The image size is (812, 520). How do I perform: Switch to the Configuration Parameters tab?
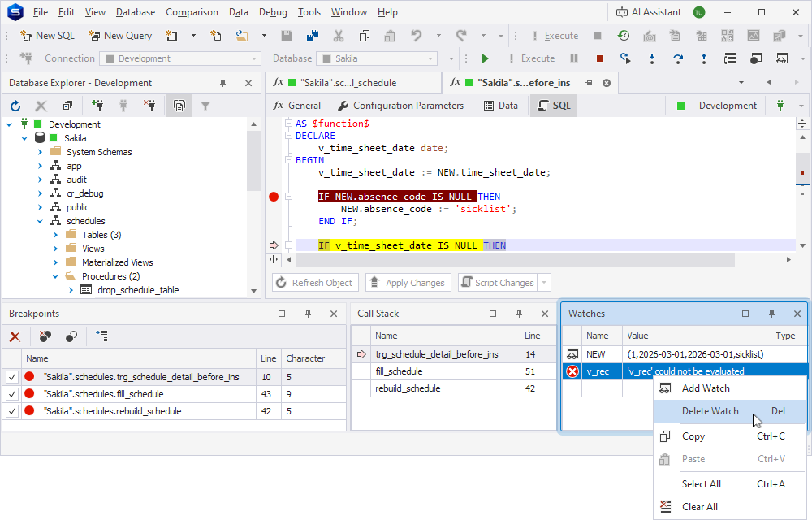401,106
